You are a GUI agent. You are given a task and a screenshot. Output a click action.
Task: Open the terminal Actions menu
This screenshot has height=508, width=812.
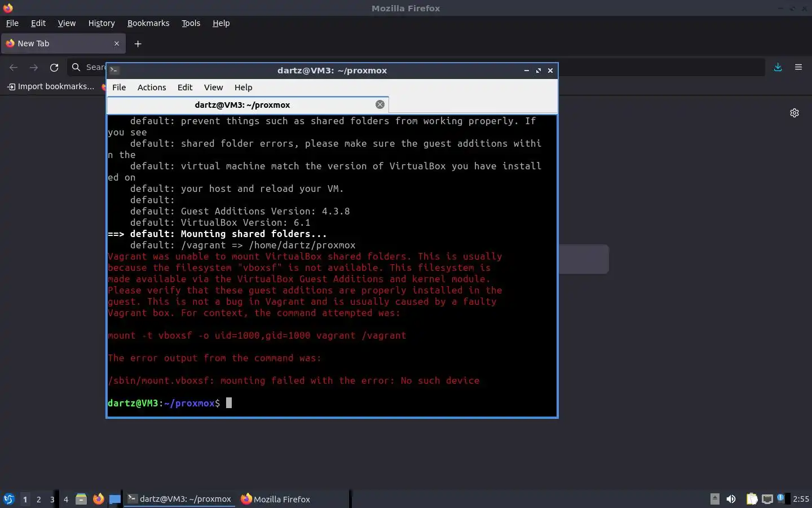152,87
